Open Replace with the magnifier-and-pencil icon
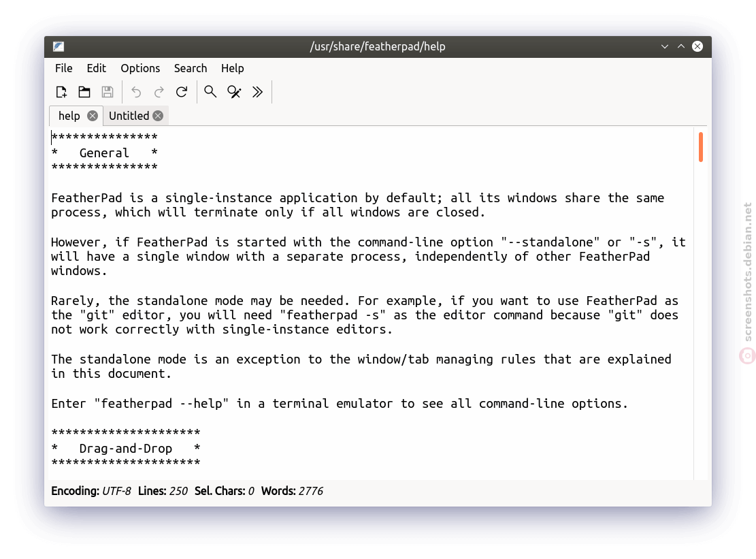Screen dimensions: 756x559 point(234,92)
